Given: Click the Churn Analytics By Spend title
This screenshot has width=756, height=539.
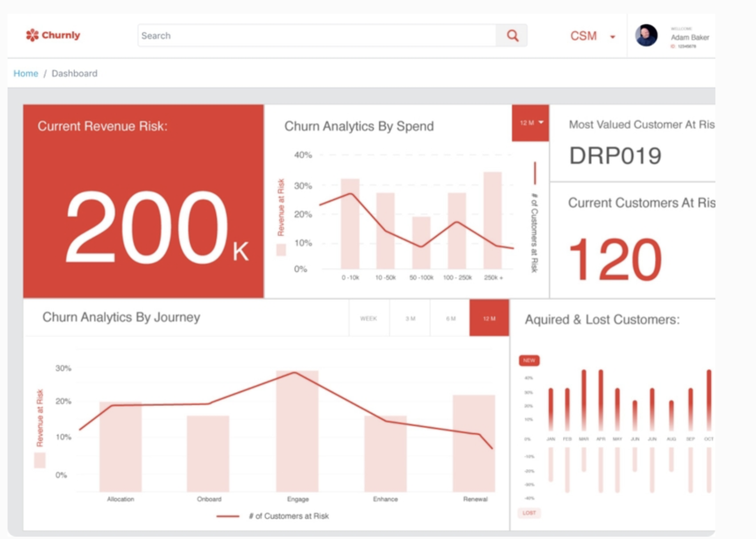Looking at the screenshot, I should 359,126.
